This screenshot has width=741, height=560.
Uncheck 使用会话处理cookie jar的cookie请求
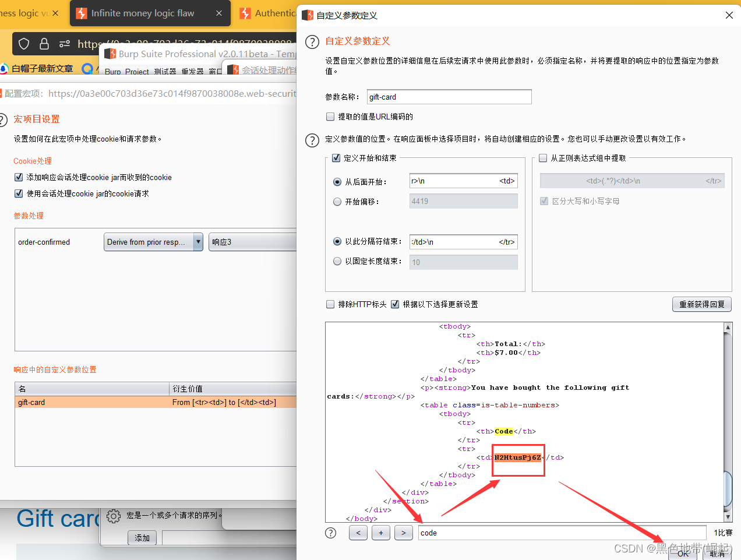pyautogui.click(x=19, y=193)
